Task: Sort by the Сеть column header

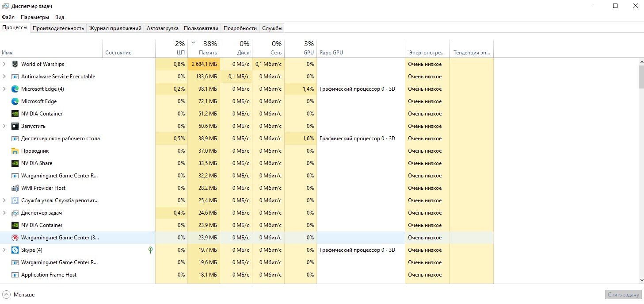Action: click(x=268, y=49)
